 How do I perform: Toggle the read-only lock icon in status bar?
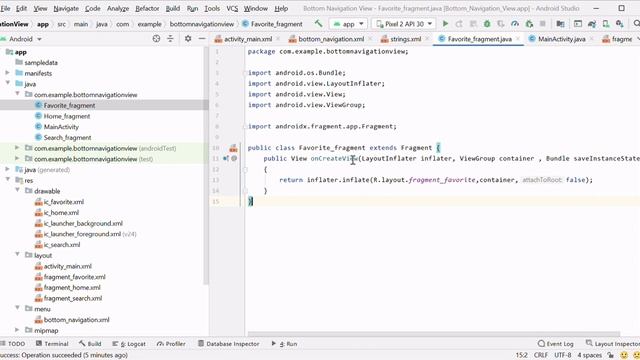point(611,355)
